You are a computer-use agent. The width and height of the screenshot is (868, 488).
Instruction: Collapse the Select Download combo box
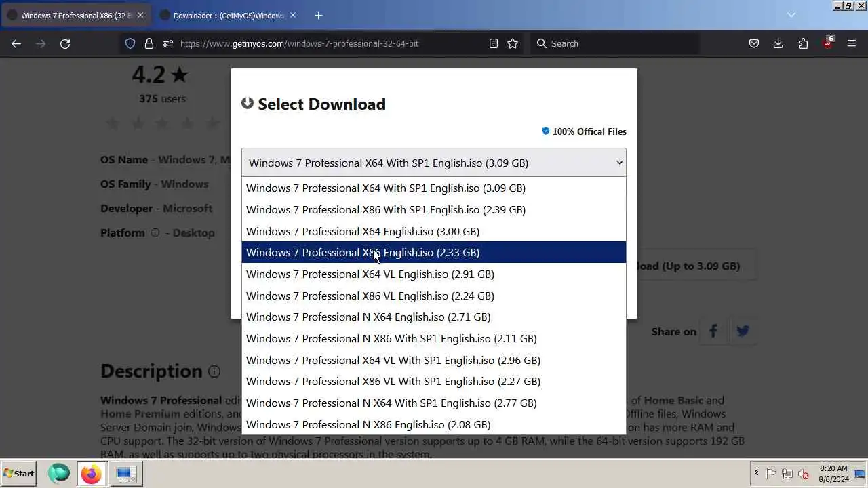[434, 163]
